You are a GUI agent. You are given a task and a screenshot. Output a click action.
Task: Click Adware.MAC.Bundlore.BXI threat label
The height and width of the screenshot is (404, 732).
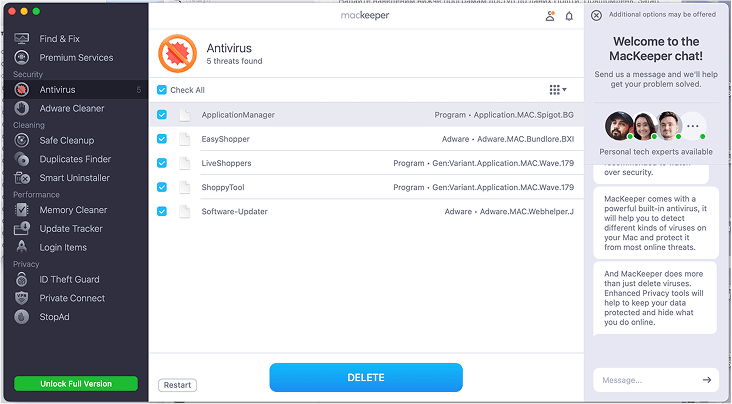click(525, 139)
